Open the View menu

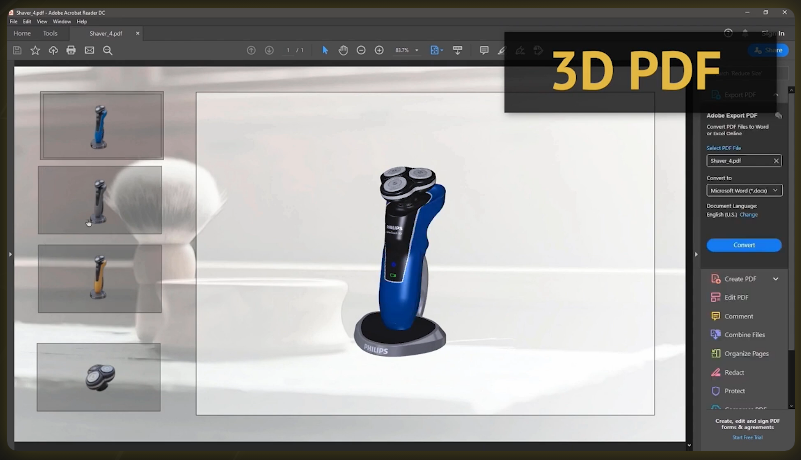tap(42, 21)
